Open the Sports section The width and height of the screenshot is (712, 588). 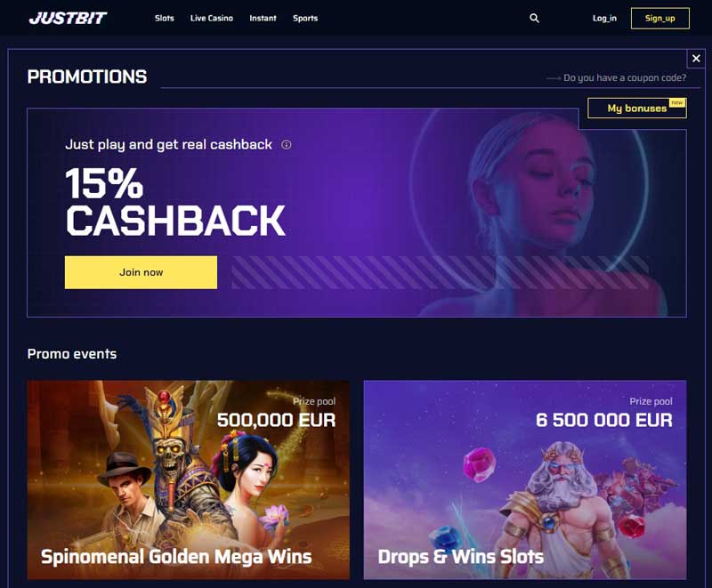point(305,18)
